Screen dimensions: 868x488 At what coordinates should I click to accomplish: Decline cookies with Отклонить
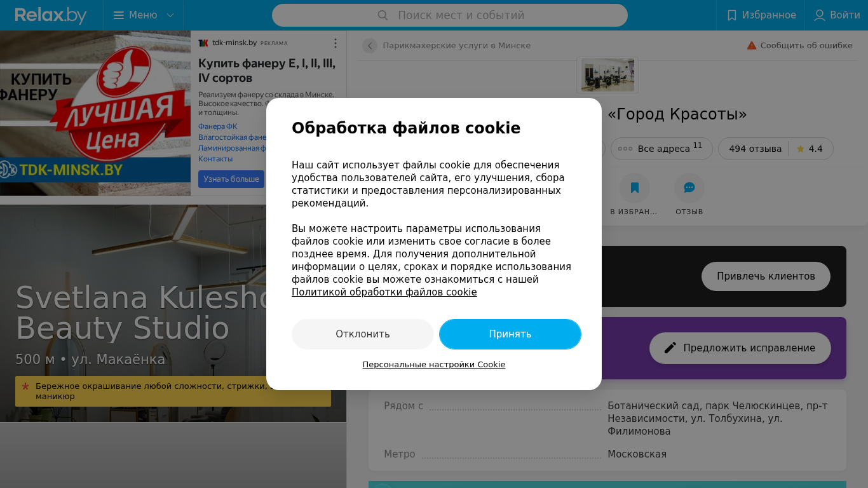click(363, 334)
